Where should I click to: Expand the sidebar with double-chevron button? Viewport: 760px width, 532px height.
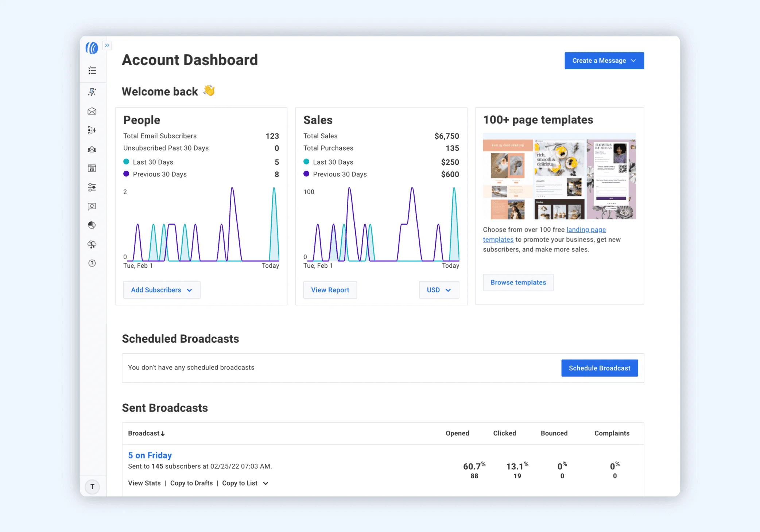pos(107,45)
